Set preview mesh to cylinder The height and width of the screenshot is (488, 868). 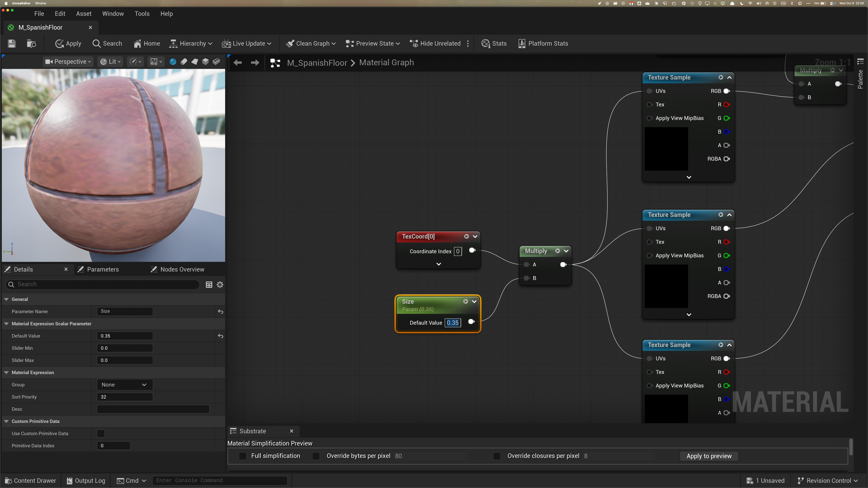coord(184,62)
